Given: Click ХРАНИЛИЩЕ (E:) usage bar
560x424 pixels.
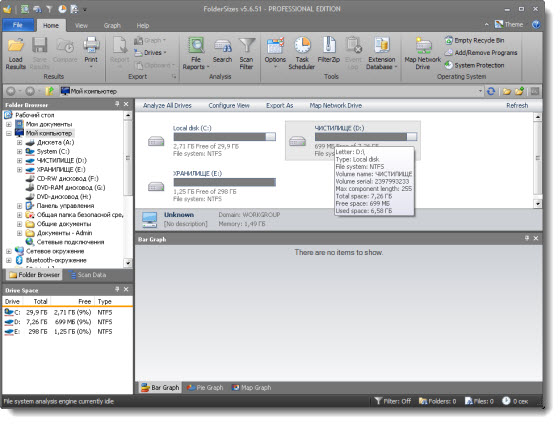Looking at the screenshot, I should [225, 182].
